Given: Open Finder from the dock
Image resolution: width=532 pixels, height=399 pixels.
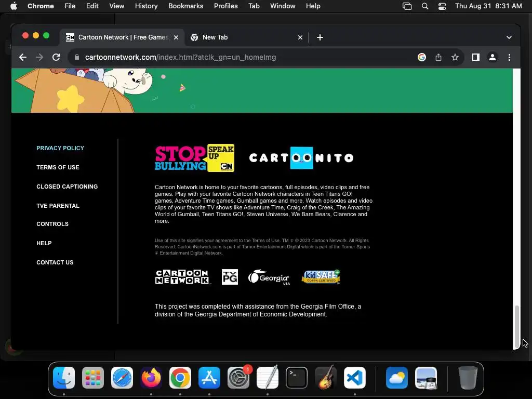Looking at the screenshot, I should pyautogui.click(x=64, y=377).
